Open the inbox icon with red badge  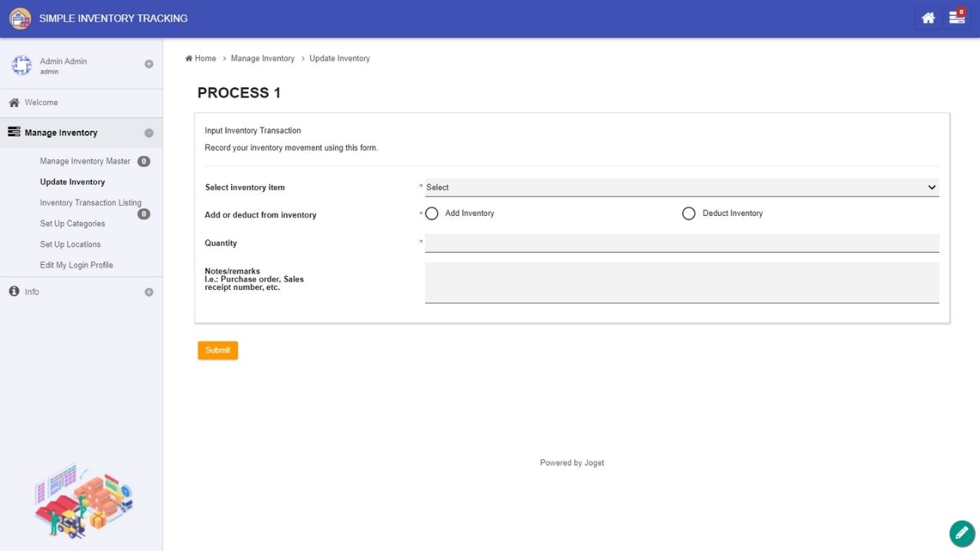coord(956,18)
